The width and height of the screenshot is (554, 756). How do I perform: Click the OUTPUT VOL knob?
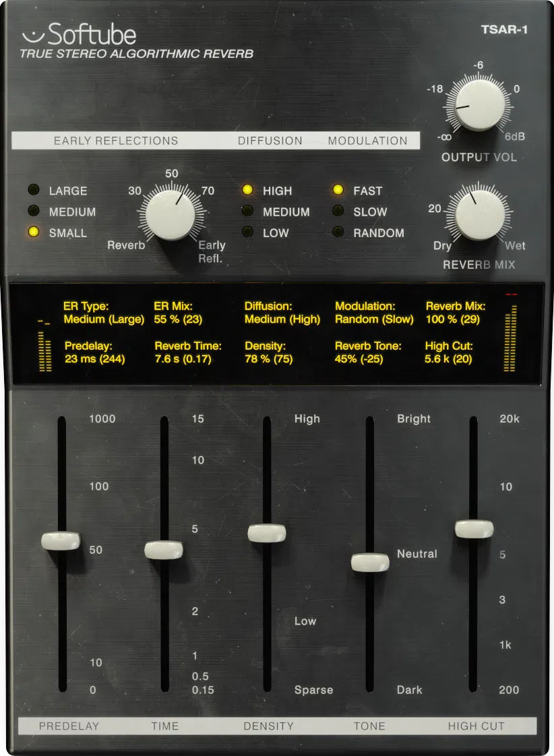(479, 106)
